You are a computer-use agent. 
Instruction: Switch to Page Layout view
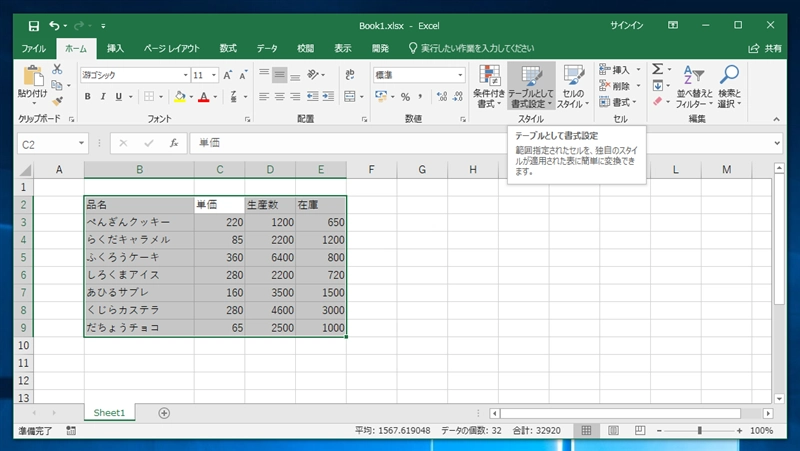pos(613,431)
